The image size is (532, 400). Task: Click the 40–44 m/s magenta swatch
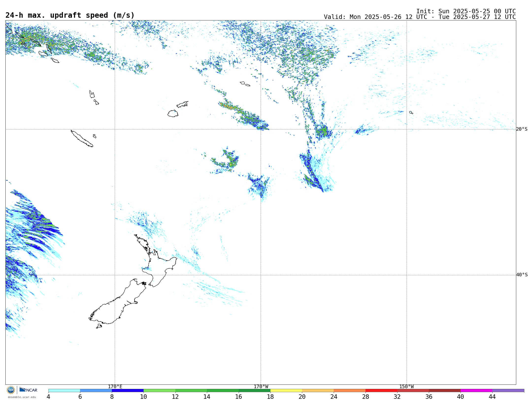tap(477, 391)
